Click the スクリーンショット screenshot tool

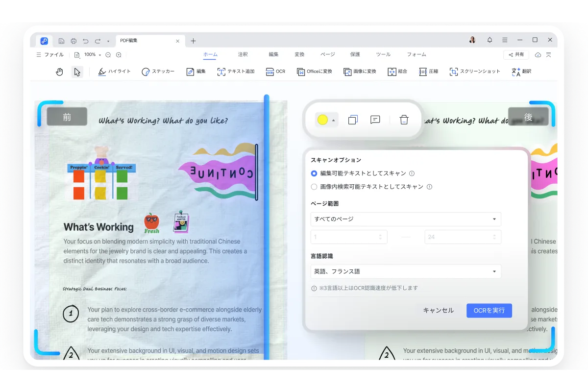click(475, 72)
